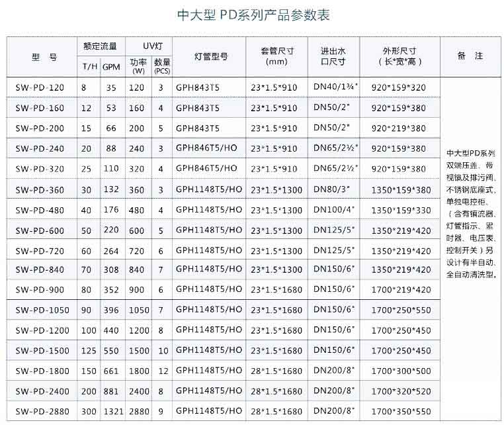Screen dimensions: 504x425
Task: Select the SW-PD-120 model cell
Action: pyautogui.click(x=42, y=87)
